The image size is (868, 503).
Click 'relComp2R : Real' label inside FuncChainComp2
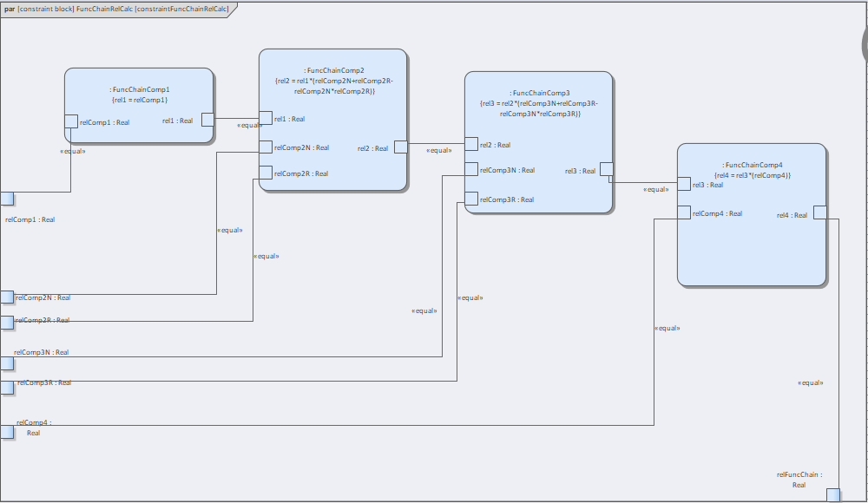pyautogui.click(x=301, y=173)
